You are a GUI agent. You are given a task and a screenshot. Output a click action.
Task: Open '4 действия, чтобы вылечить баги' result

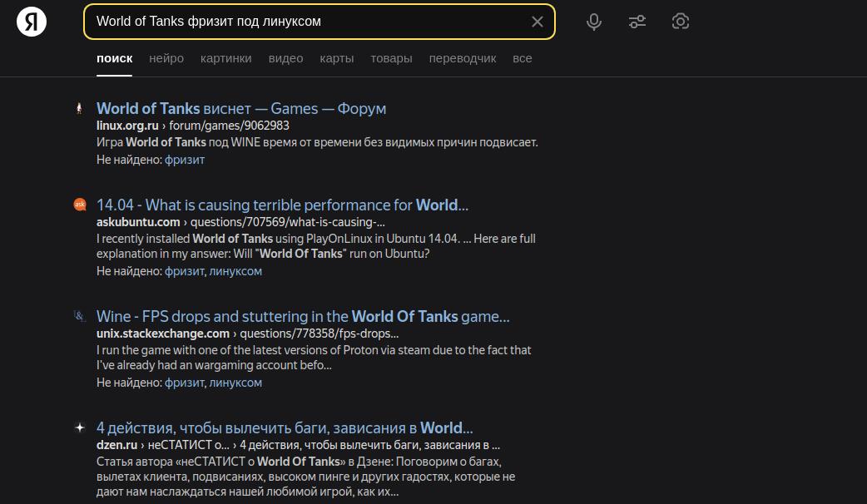285,428
